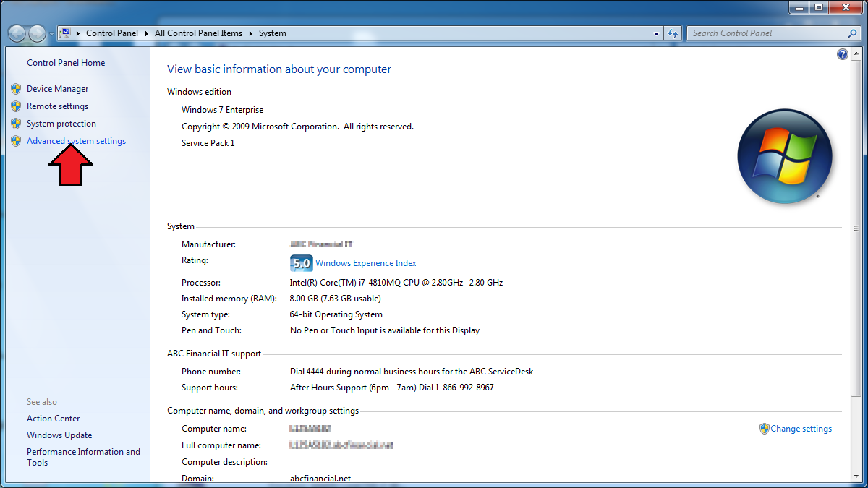Screen dimensions: 868x488
Task: Click the blue Help question mark icon
Action: tap(843, 55)
